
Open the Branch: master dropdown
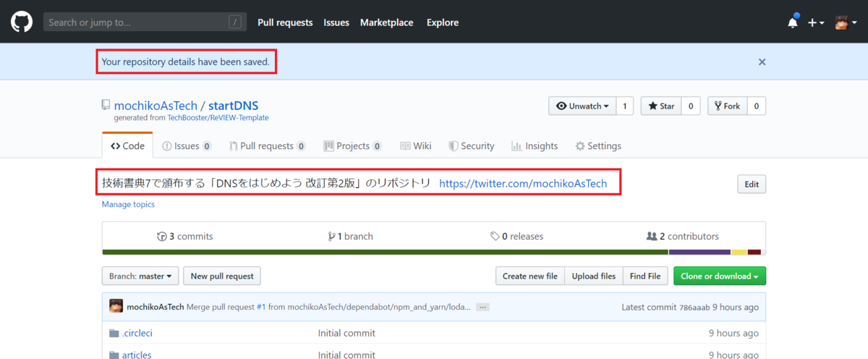point(140,276)
